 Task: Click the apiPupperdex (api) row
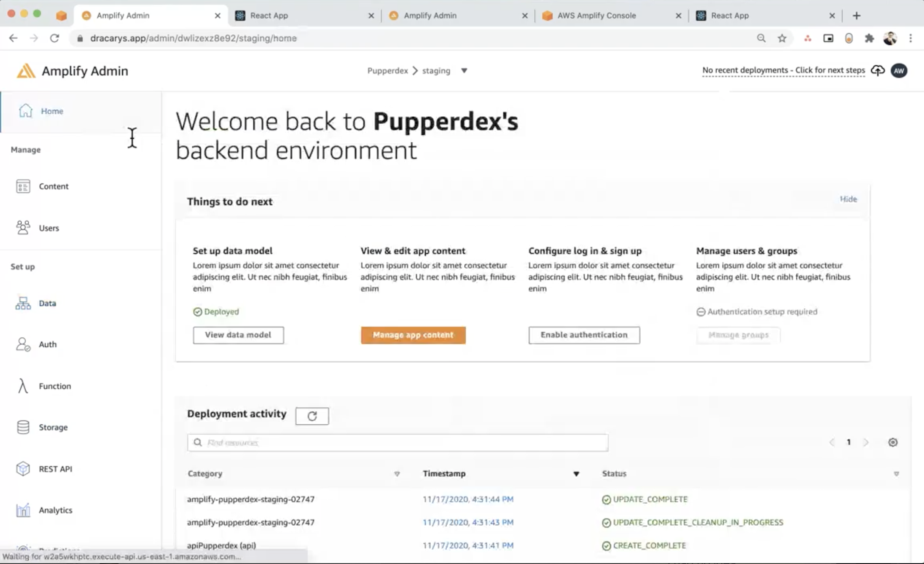click(543, 545)
